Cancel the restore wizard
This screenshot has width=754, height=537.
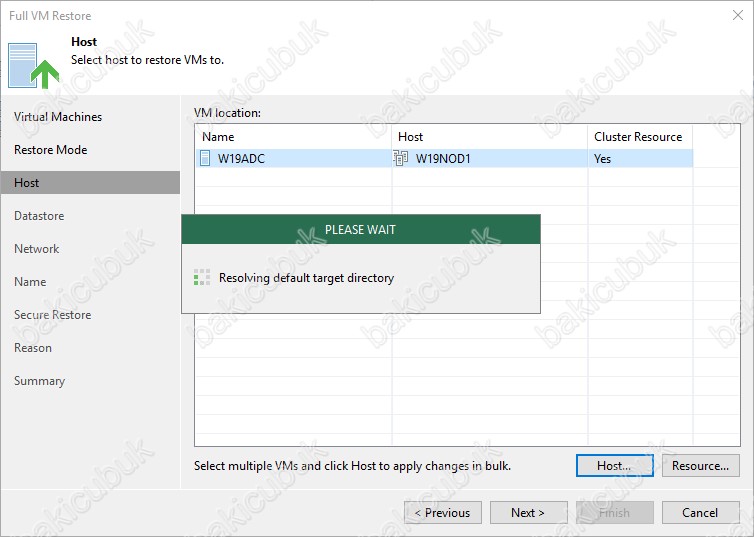701,512
